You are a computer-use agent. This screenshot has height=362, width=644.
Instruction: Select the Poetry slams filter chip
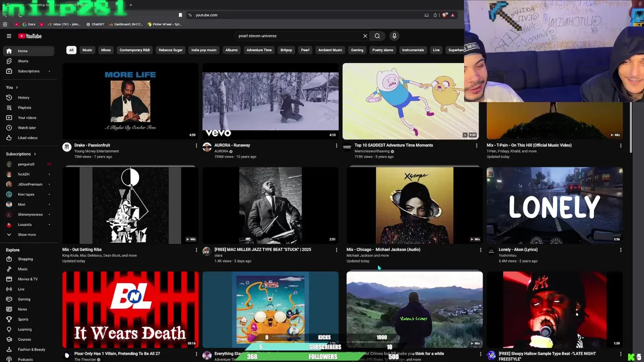coord(383,50)
